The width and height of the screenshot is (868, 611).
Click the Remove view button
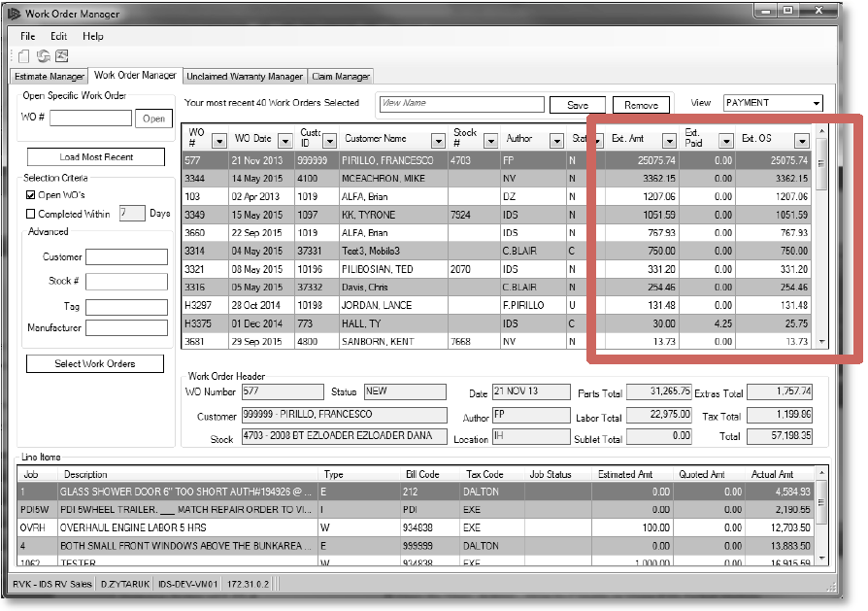pyautogui.click(x=641, y=105)
